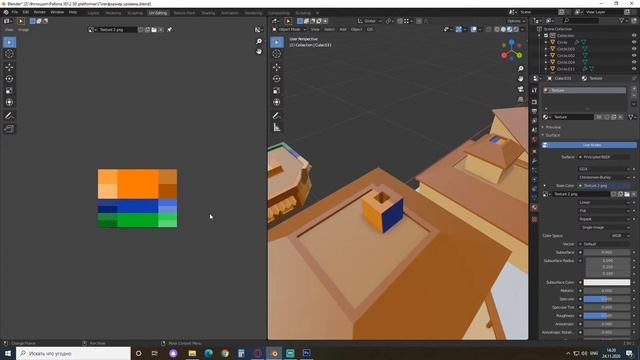Open the Object Mode dropdown
The width and height of the screenshot is (640, 360).
click(x=289, y=29)
